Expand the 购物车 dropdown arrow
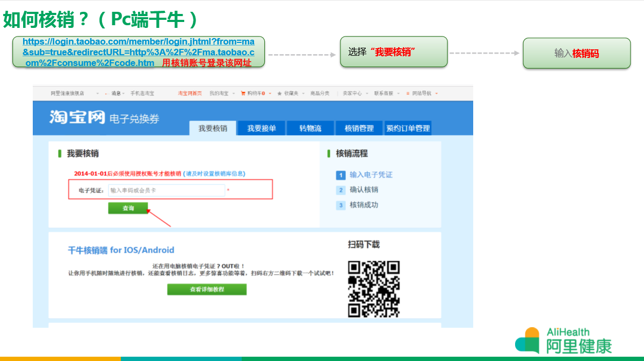The width and height of the screenshot is (644, 361). point(270,93)
